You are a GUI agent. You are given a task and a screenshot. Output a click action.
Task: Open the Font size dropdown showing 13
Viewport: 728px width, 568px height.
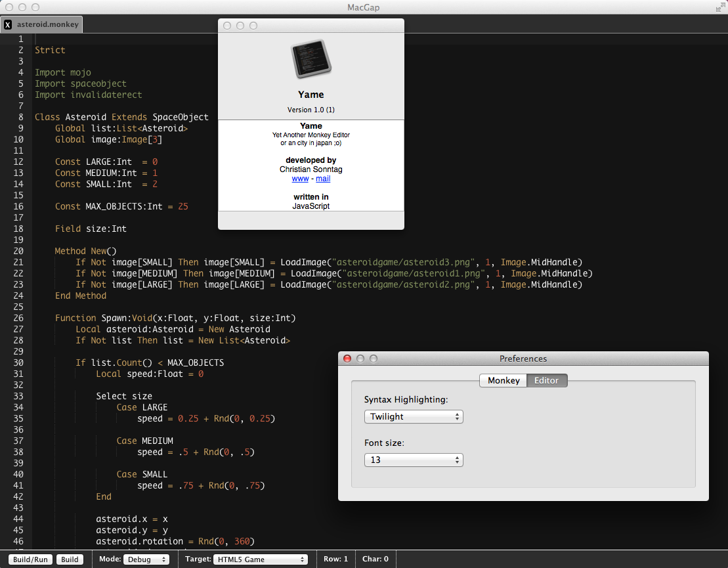coord(414,460)
